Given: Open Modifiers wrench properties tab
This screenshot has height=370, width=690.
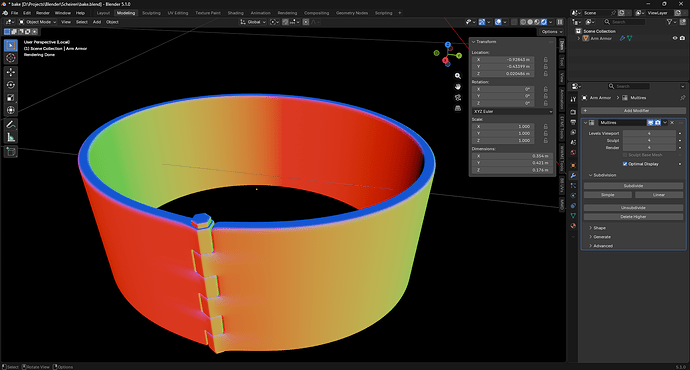Looking at the screenshot, I should click(573, 176).
